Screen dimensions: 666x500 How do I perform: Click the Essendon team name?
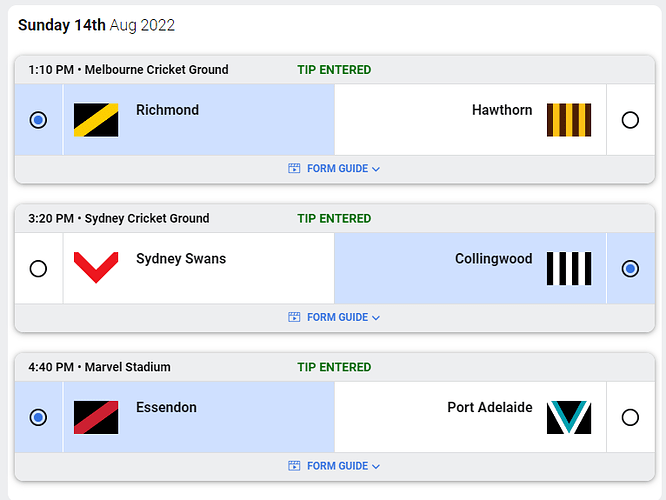(x=166, y=407)
